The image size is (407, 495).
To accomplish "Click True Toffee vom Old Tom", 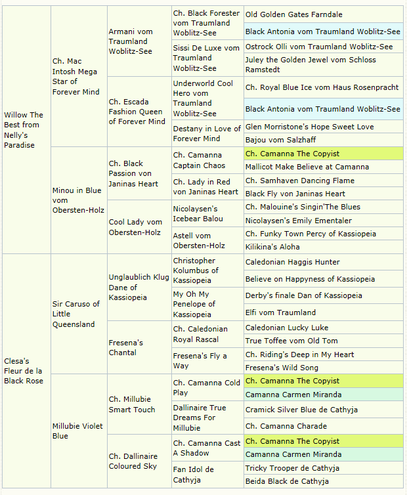I will click(292, 341).
